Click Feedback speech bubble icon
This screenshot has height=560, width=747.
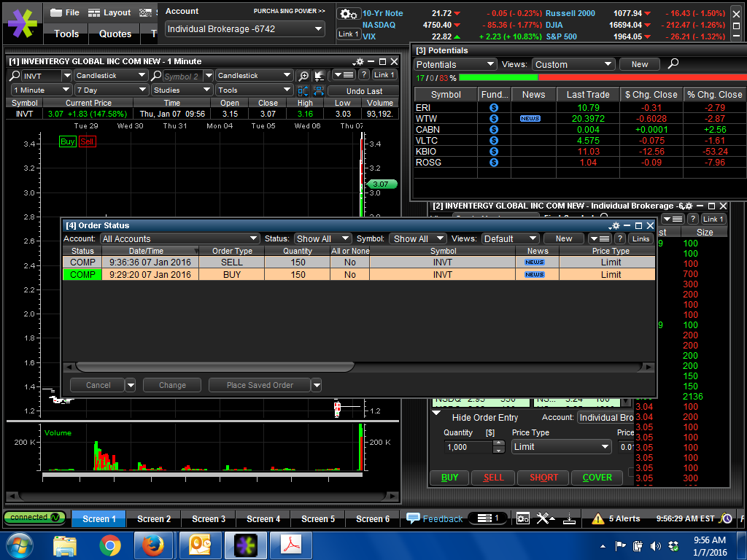(413, 518)
